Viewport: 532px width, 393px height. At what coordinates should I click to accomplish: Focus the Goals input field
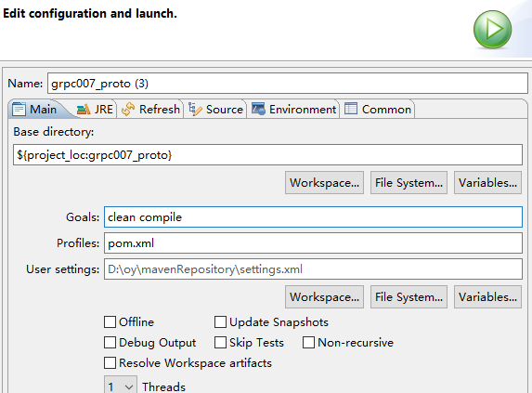pos(313,216)
